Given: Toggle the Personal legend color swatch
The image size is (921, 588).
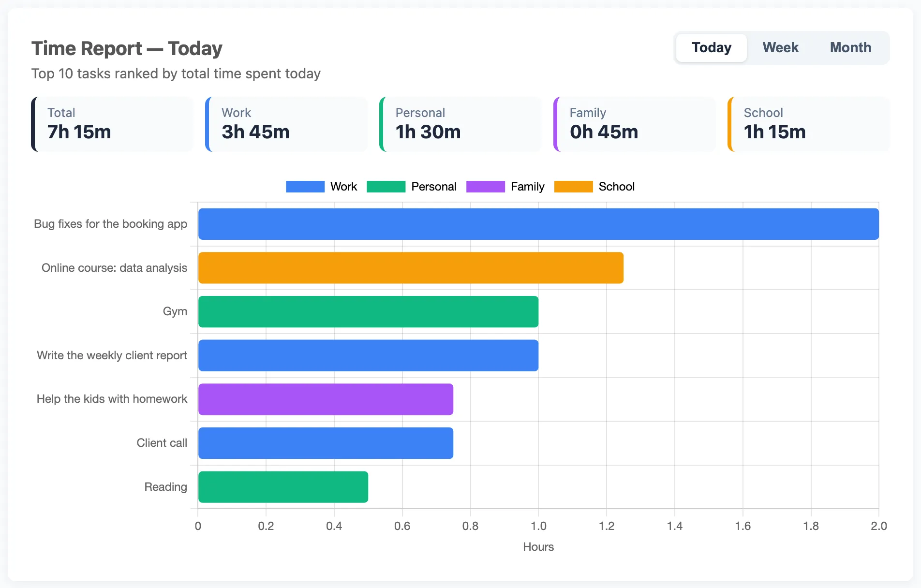Looking at the screenshot, I should click(x=386, y=187).
